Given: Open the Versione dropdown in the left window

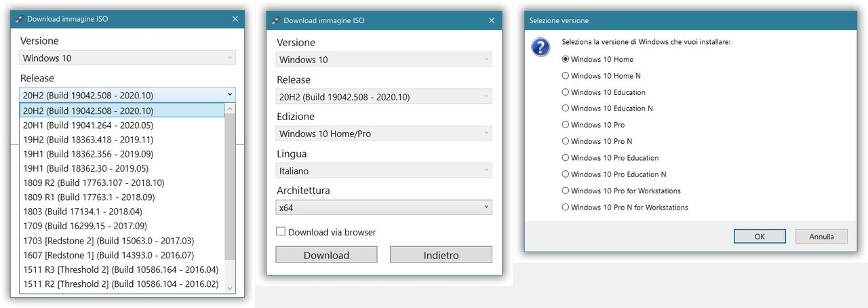Looking at the screenshot, I should 127,58.
